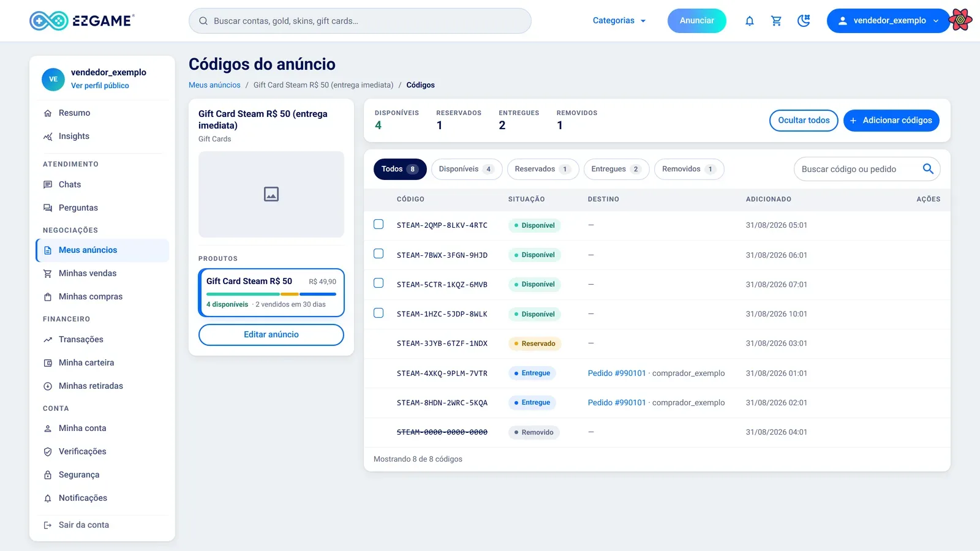The height and width of the screenshot is (551, 980).
Task: Open the shopping cart icon
Action: point(777,21)
